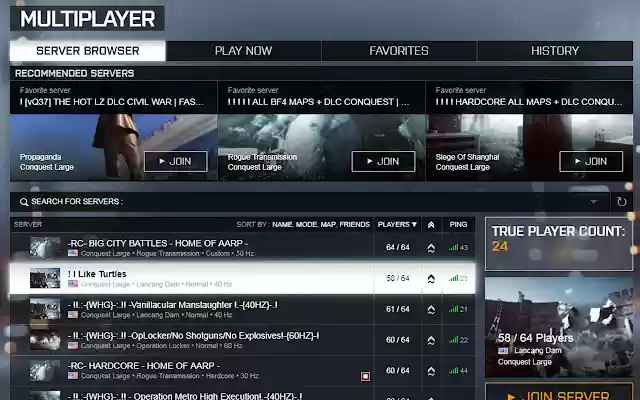Click the 61 / 64 player count
Image resolution: width=640 pixels, height=400 pixels.
[398, 309]
